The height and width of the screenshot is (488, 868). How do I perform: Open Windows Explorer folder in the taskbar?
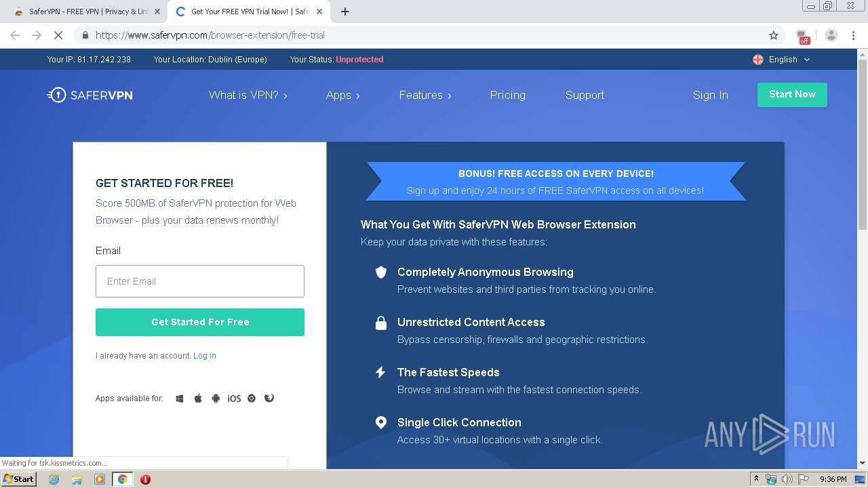click(77, 479)
